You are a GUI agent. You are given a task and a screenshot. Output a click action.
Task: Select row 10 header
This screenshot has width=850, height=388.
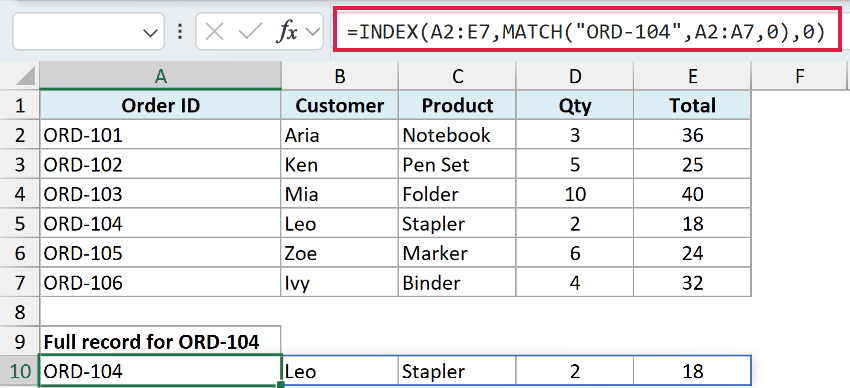tap(20, 371)
